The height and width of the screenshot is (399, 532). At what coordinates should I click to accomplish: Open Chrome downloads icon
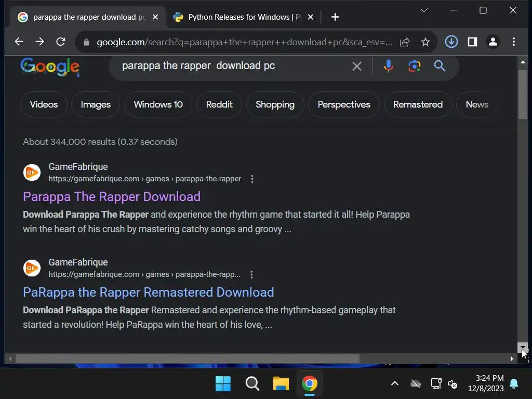pyautogui.click(x=451, y=42)
